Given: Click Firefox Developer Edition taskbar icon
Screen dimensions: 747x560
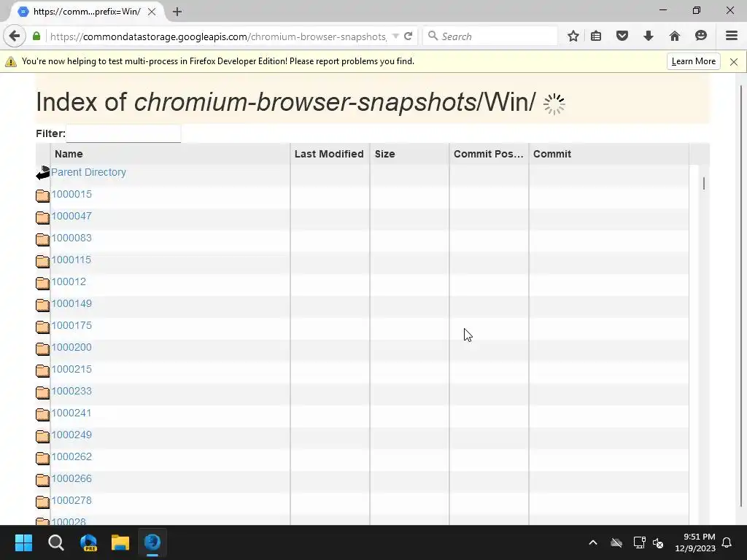Looking at the screenshot, I should click(x=152, y=542).
